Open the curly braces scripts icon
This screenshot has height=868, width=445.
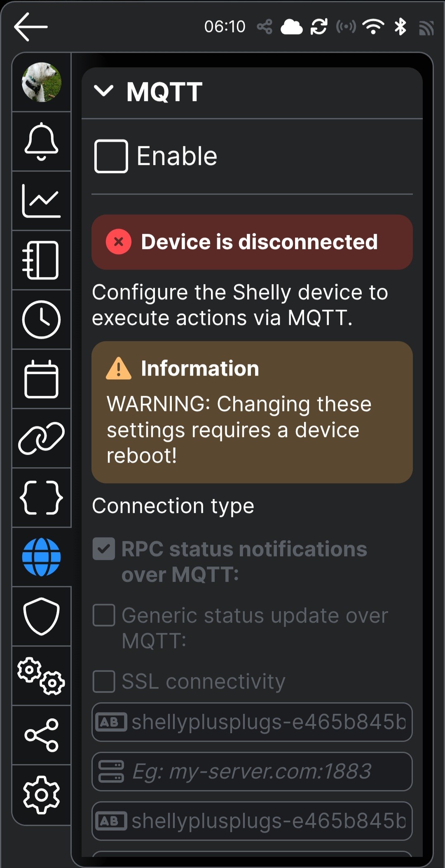41,498
